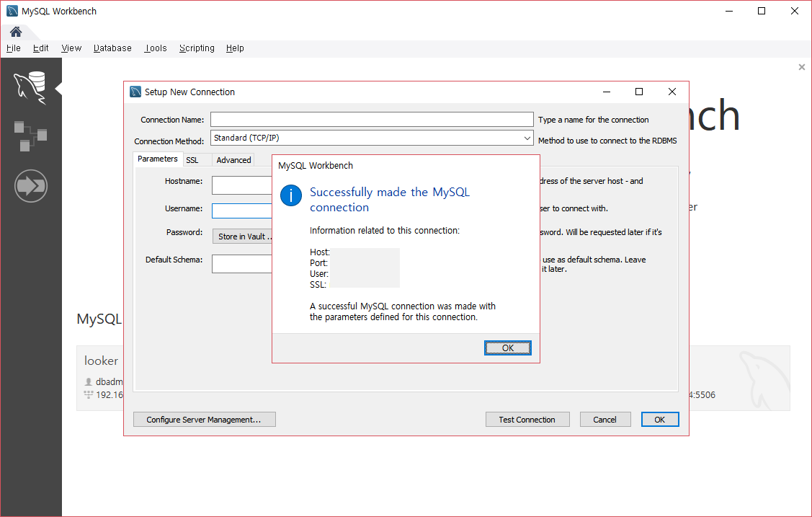
Task: Confirm the success message with OK
Action: click(507, 348)
